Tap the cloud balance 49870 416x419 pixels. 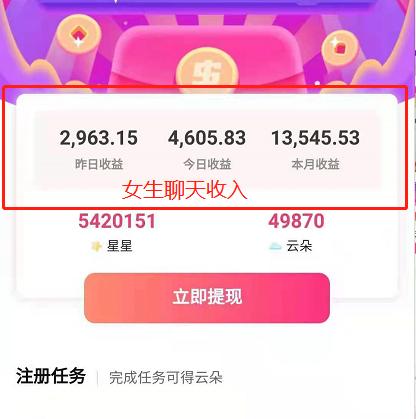click(296, 221)
